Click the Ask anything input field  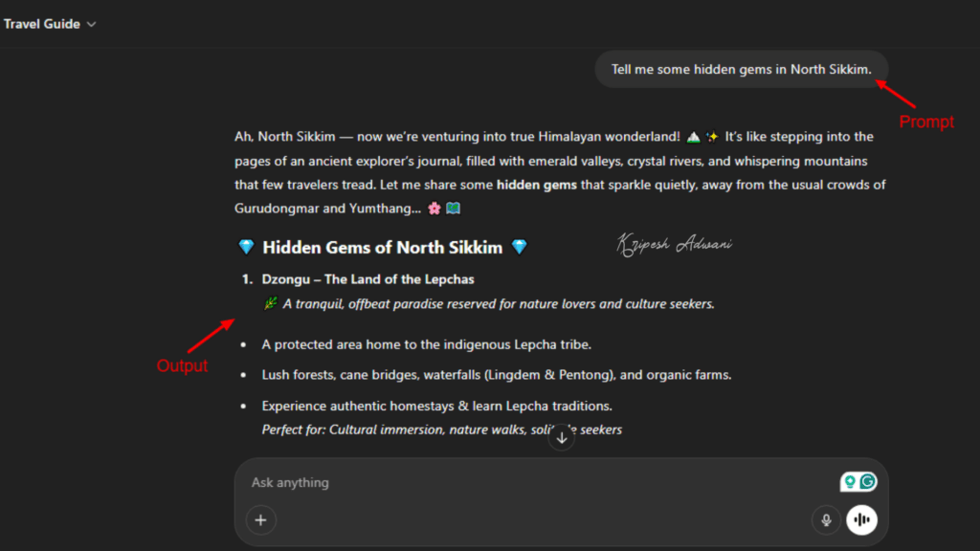[290, 482]
